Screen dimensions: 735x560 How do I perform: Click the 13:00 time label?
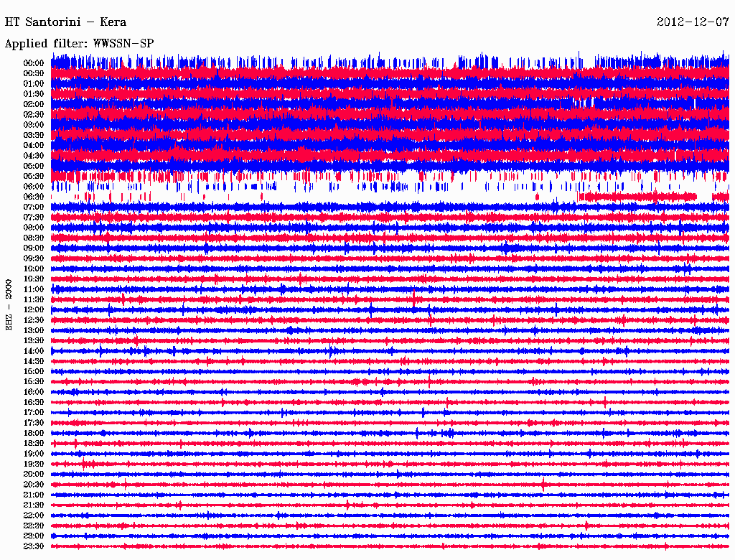click(x=34, y=331)
